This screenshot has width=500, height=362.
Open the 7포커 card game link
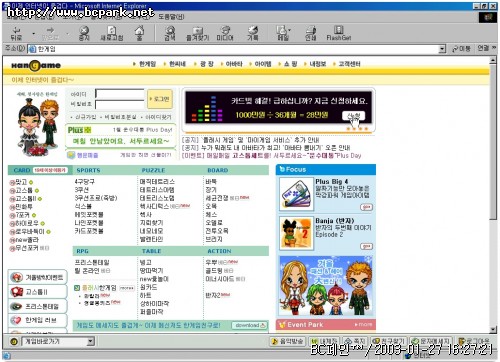click(22, 215)
